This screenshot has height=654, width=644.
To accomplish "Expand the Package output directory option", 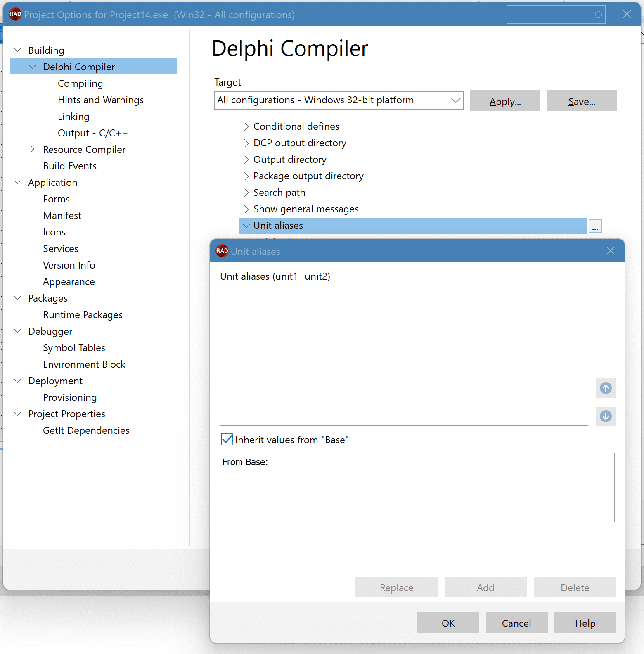I will (x=246, y=176).
